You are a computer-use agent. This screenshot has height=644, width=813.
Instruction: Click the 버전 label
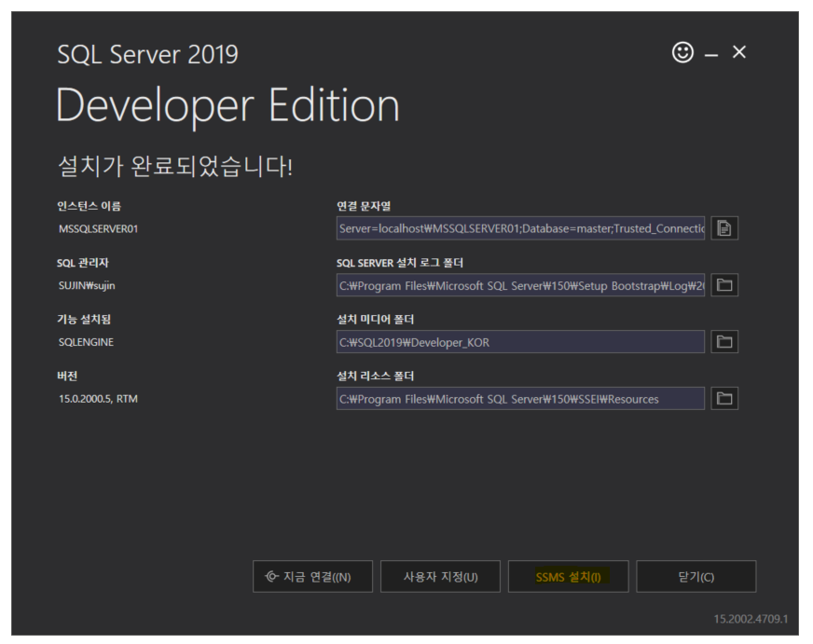pyautogui.click(x=67, y=377)
